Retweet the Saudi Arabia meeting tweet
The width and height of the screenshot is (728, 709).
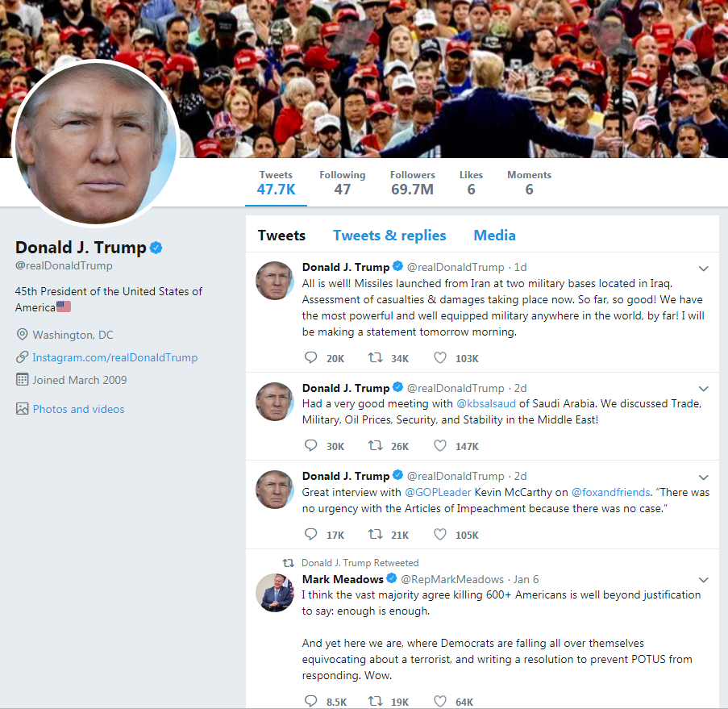pyautogui.click(x=375, y=445)
